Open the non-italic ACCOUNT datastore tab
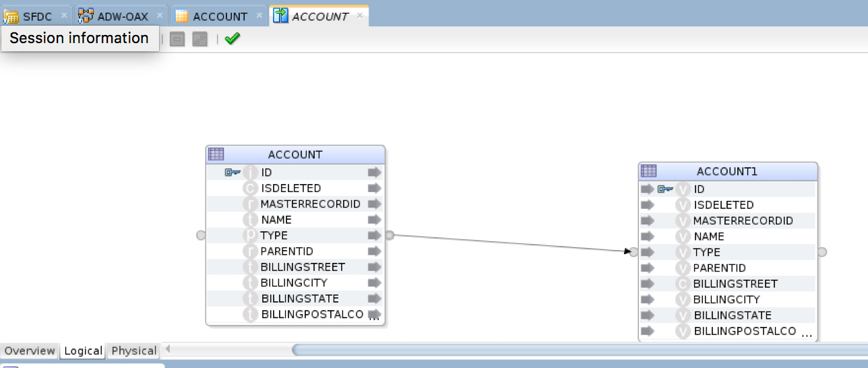Viewport: 868px width, 368px height. pos(219,16)
